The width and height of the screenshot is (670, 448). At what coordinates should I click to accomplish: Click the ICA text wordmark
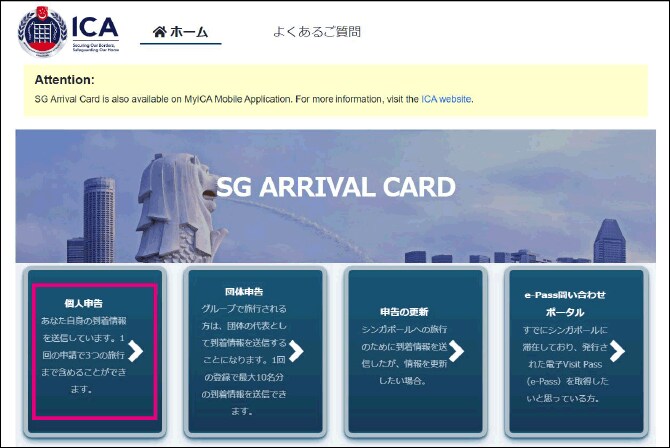click(x=95, y=28)
